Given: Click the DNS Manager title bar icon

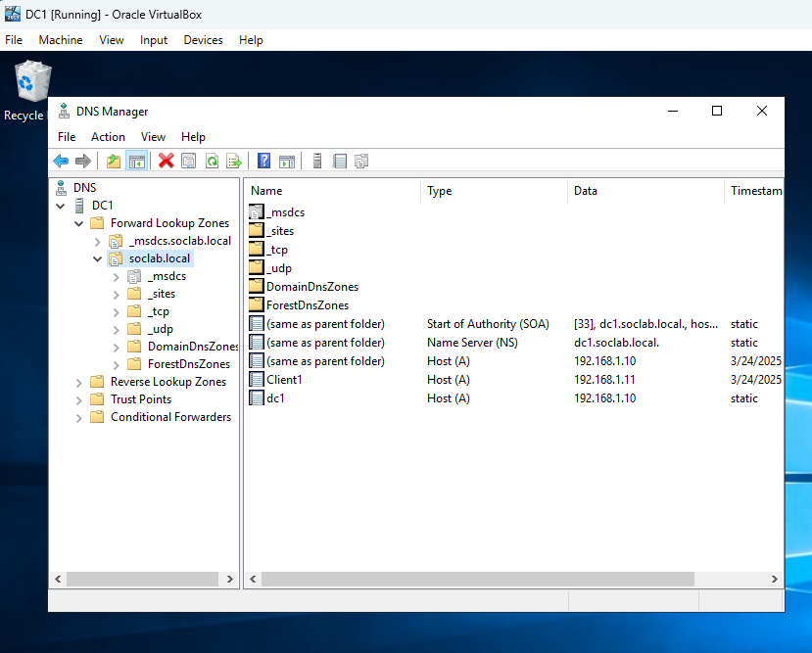Looking at the screenshot, I should pos(64,112).
